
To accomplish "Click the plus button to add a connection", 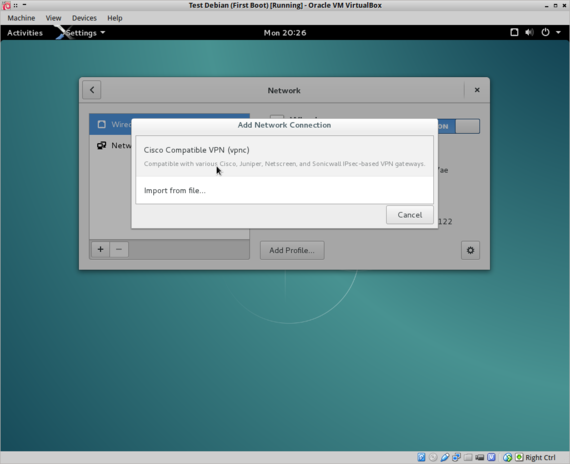I will point(100,249).
